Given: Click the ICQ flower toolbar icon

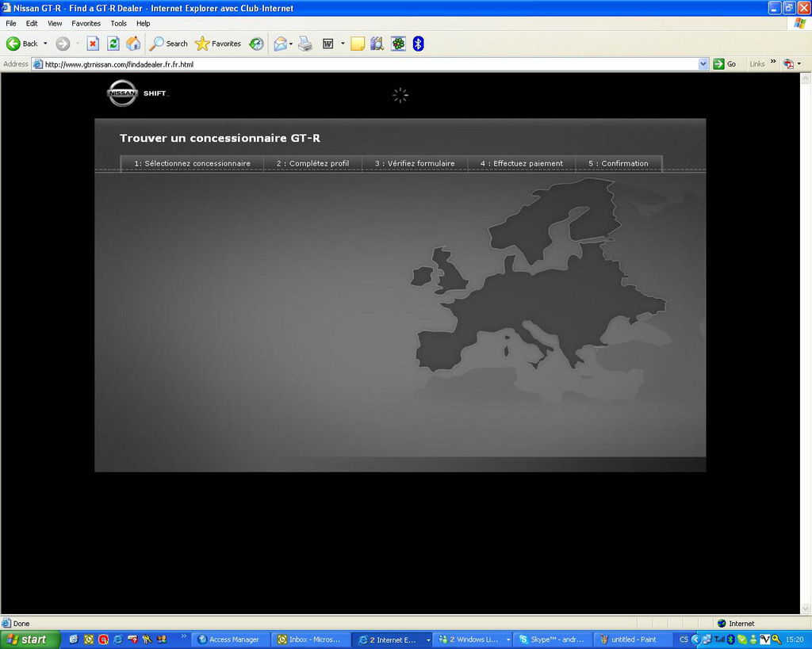Looking at the screenshot, I should tap(398, 44).
